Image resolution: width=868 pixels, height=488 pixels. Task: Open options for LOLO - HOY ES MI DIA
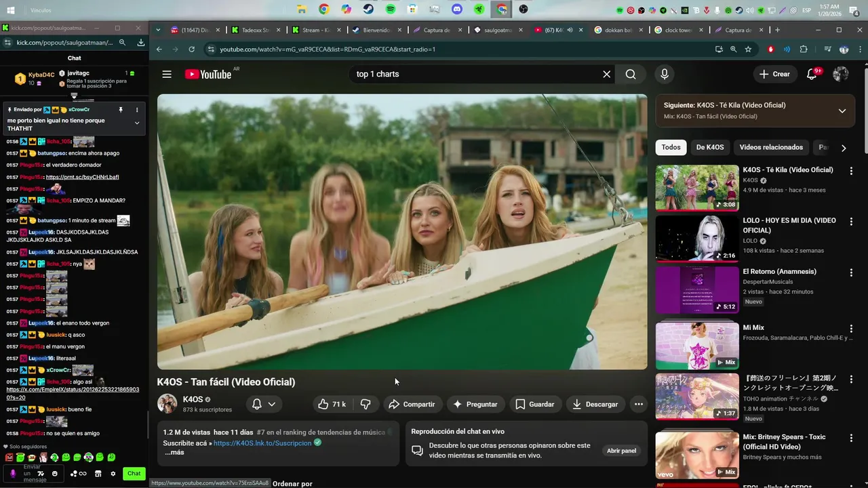pyautogui.click(x=851, y=222)
